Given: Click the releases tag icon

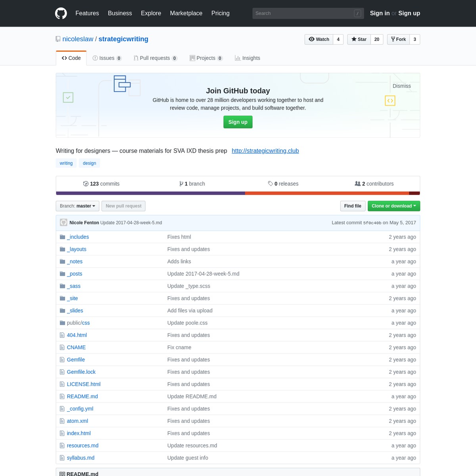Looking at the screenshot, I should click(x=271, y=184).
